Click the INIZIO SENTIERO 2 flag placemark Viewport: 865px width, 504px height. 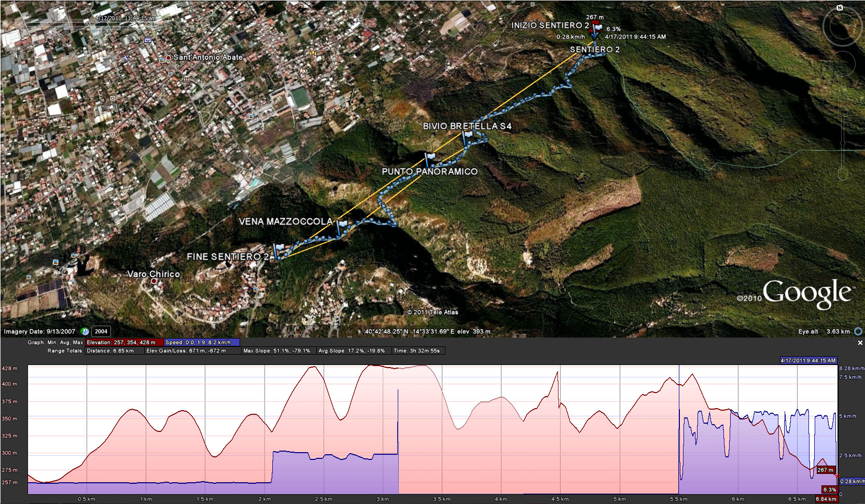597,29
